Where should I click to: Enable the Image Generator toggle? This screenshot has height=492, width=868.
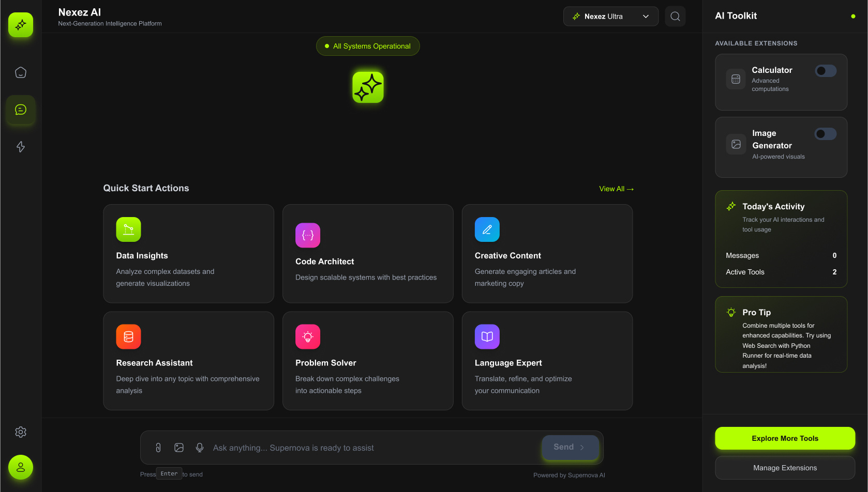826,134
